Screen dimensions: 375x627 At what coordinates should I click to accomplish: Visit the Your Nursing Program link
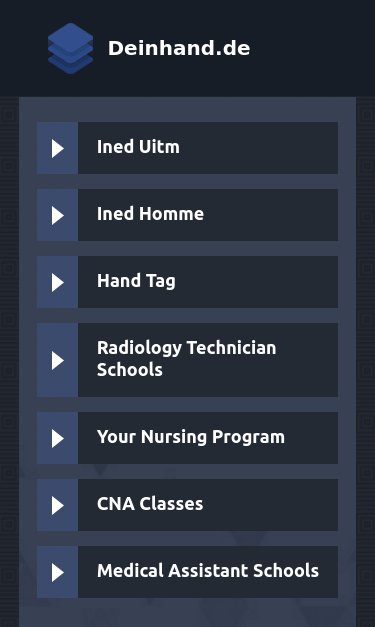(x=191, y=437)
